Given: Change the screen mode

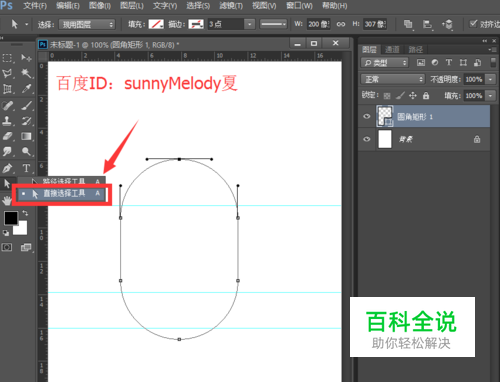Looking at the screenshot, I should 26,247.
